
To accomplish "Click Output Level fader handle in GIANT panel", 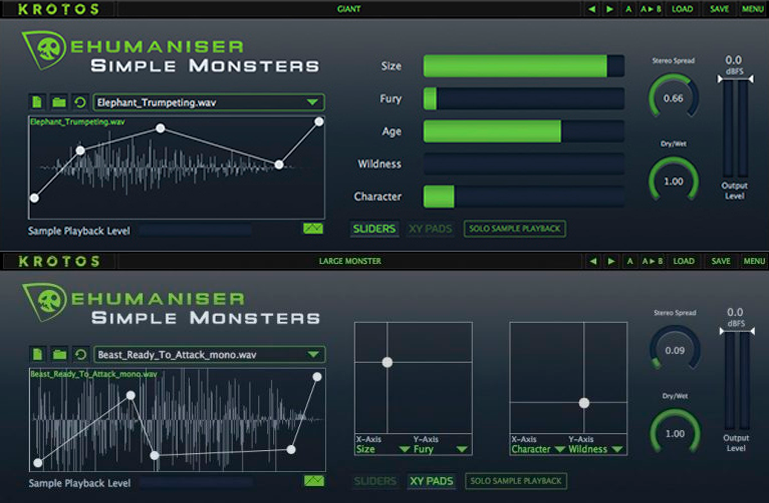I will [735, 79].
